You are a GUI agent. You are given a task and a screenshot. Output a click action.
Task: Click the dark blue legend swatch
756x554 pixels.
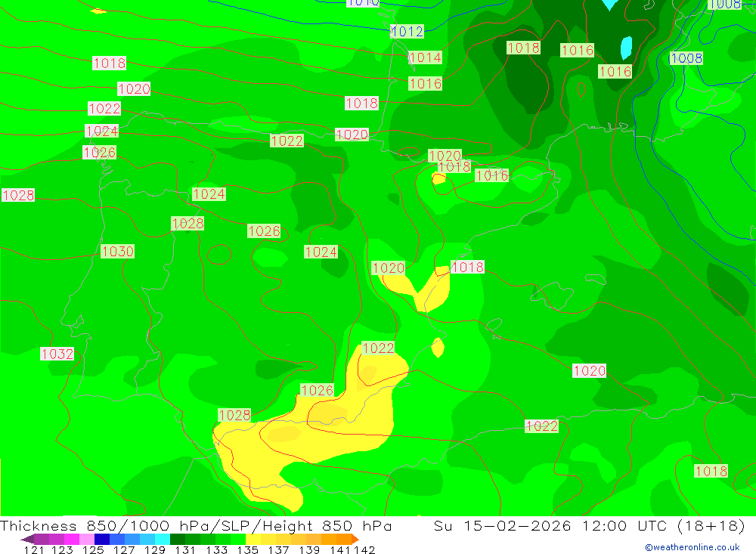pos(102,539)
